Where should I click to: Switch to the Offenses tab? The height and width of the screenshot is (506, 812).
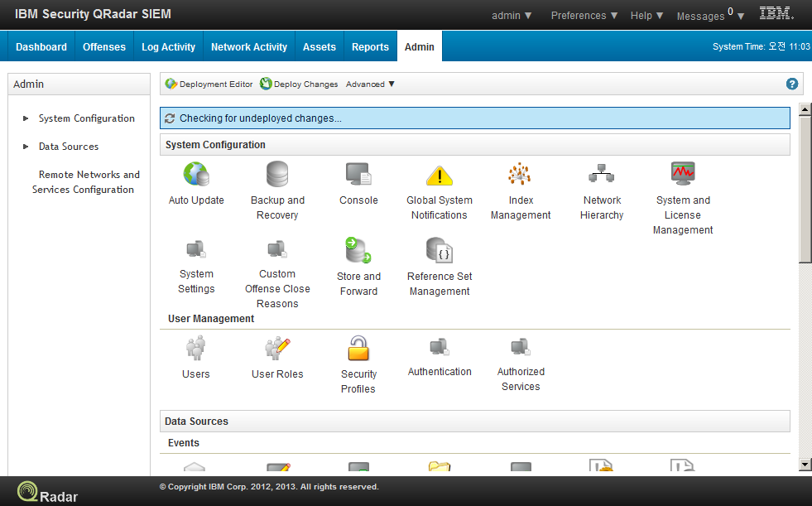coord(103,46)
